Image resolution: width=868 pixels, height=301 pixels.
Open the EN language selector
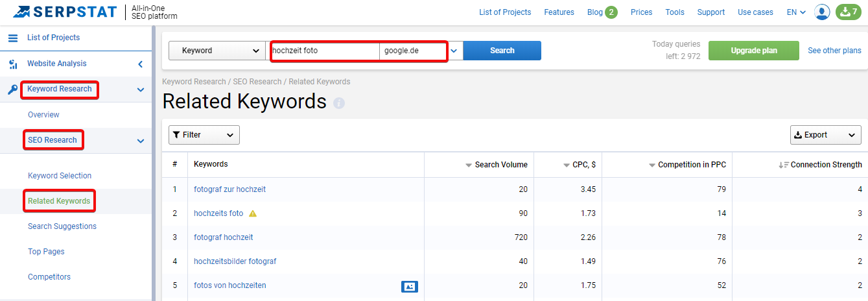[796, 12]
